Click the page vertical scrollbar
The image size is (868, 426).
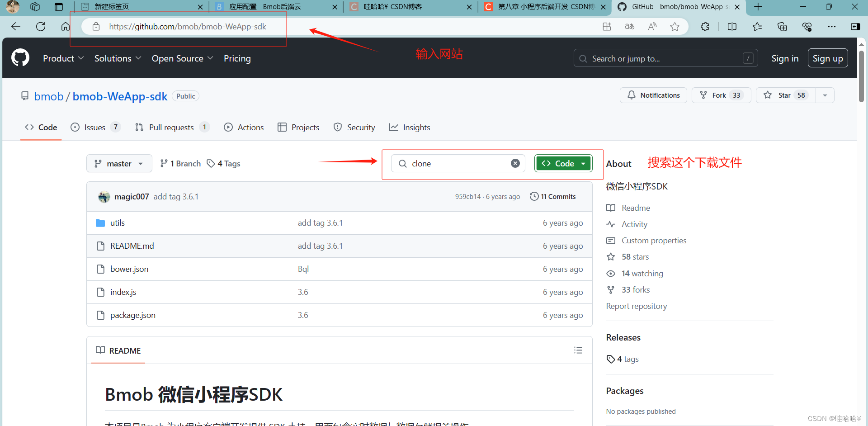(x=861, y=76)
